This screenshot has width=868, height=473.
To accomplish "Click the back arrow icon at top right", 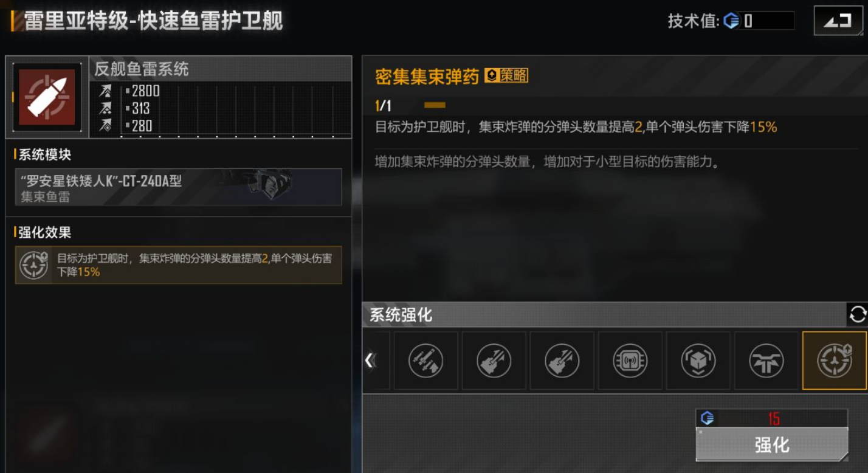I will click(x=838, y=21).
